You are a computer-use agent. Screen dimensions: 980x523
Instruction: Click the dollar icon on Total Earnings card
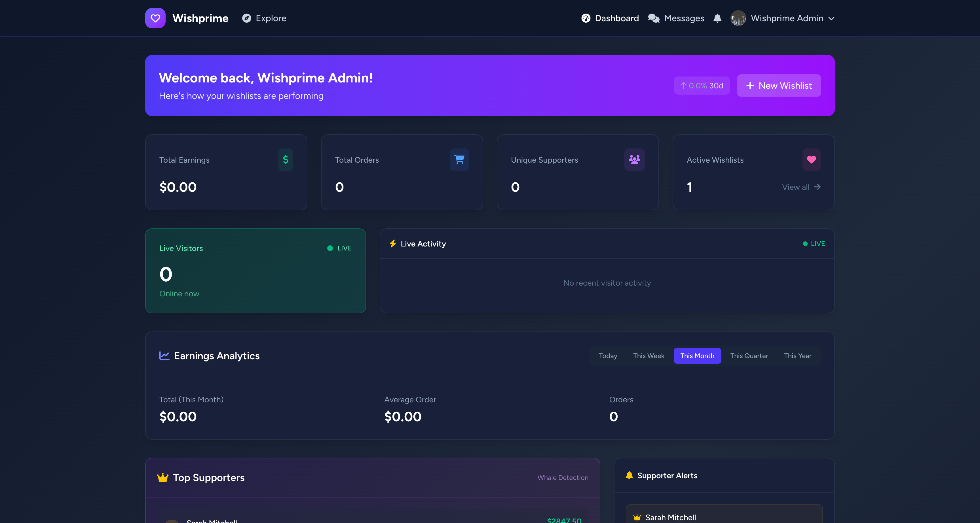pos(286,160)
